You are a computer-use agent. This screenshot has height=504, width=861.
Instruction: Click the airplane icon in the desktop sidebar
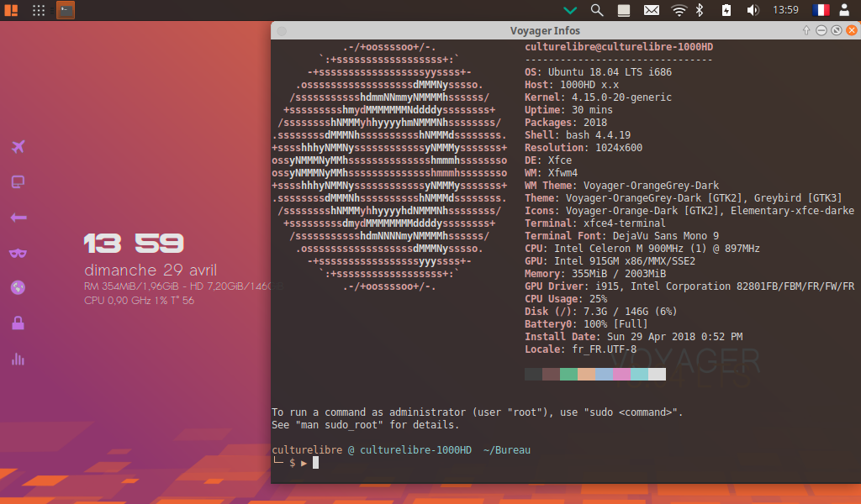pyautogui.click(x=18, y=147)
